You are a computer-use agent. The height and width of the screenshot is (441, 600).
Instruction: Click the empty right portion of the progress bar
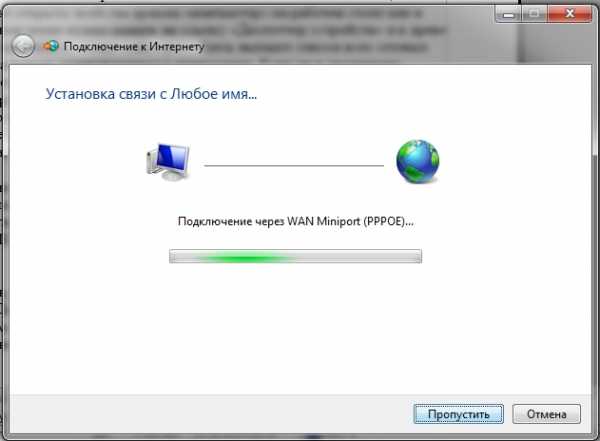point(360,256)
